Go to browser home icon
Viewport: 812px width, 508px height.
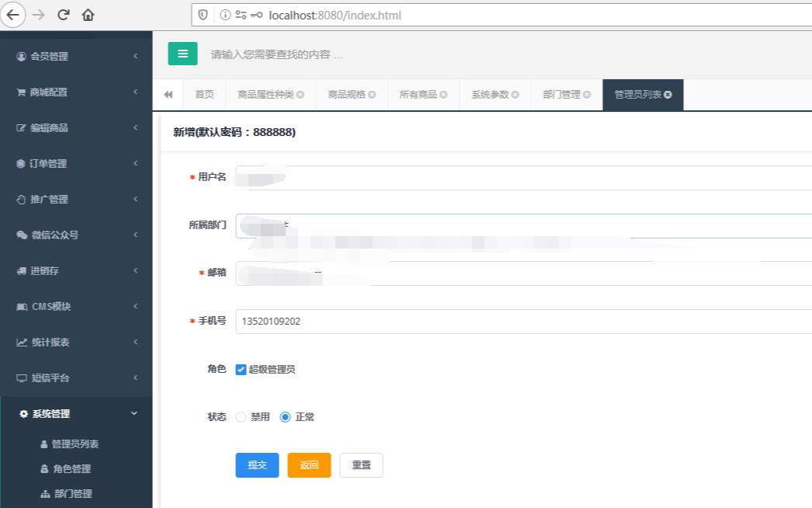coord(88,15)
